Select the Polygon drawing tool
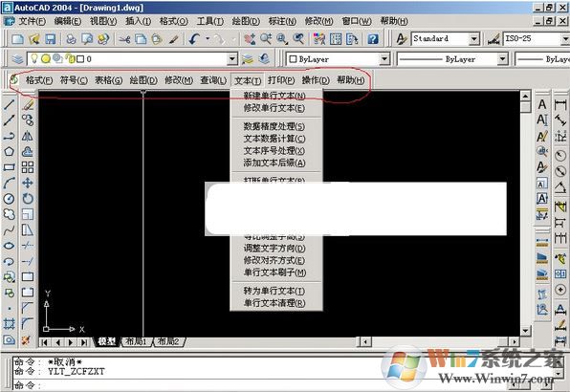The image size is (570, 392). pos(9,151)
